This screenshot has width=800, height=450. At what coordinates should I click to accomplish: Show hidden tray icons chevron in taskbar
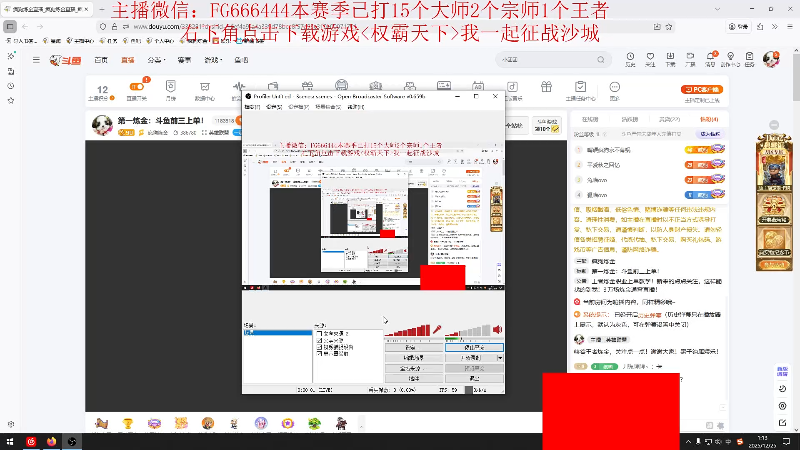tap(688, 442)
